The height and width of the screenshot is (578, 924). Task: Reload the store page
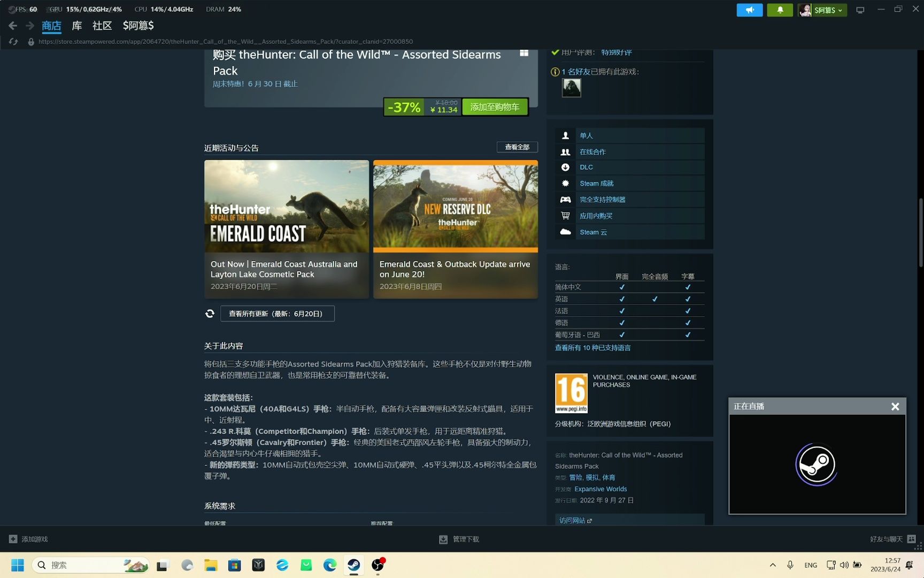pyautogui.click(x=13, y=41)
